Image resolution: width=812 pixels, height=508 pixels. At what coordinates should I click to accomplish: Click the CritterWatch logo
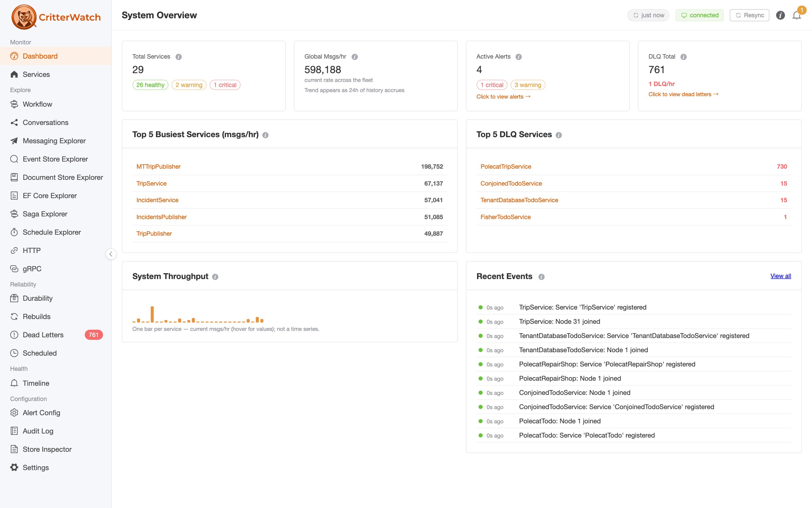56,17
